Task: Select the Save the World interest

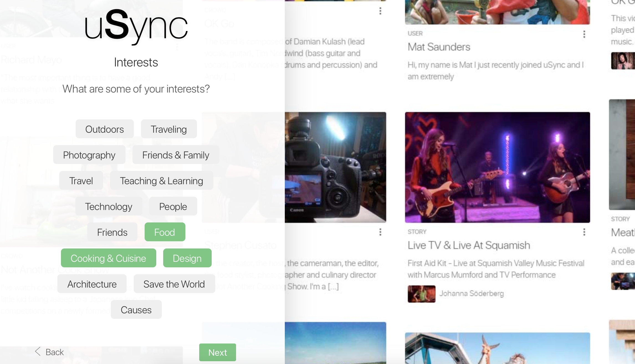Action: point(174,284)
